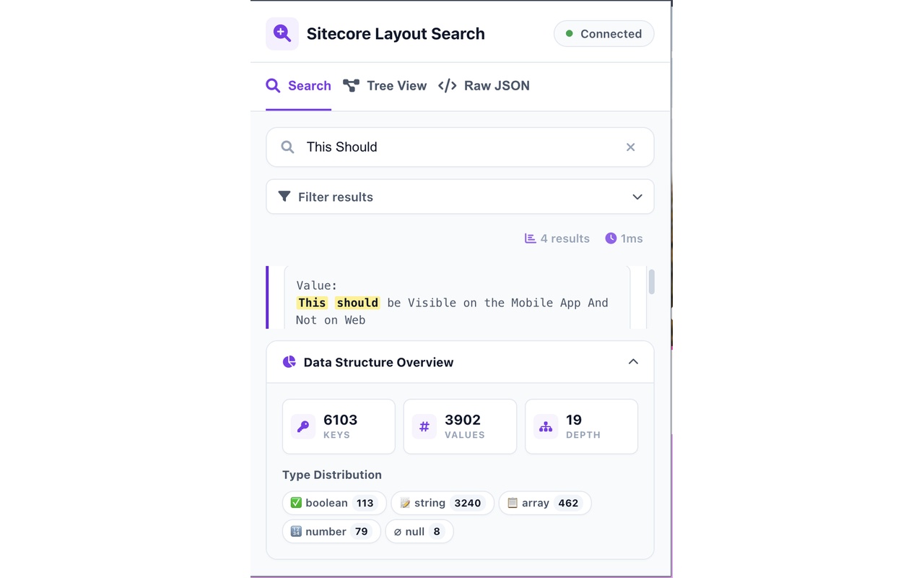Expand the Filter results dropdown

pos(460,197)
